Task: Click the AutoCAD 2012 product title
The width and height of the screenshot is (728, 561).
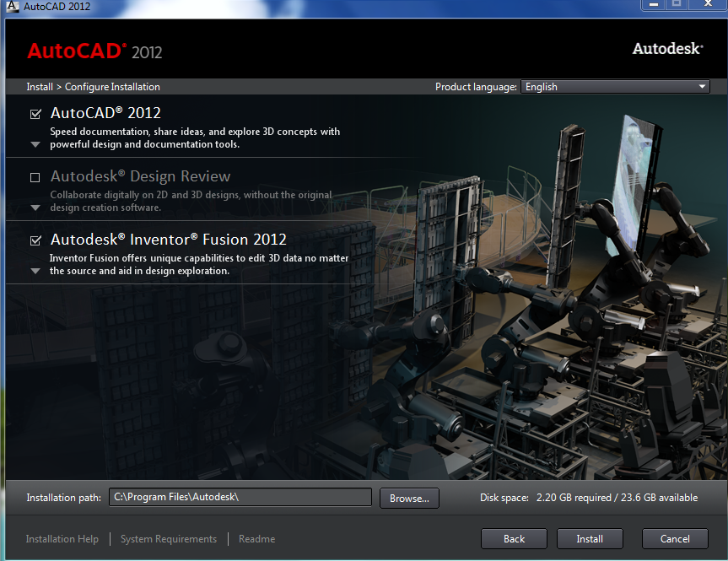Action: pyautogui.click(x=105, y=113)
